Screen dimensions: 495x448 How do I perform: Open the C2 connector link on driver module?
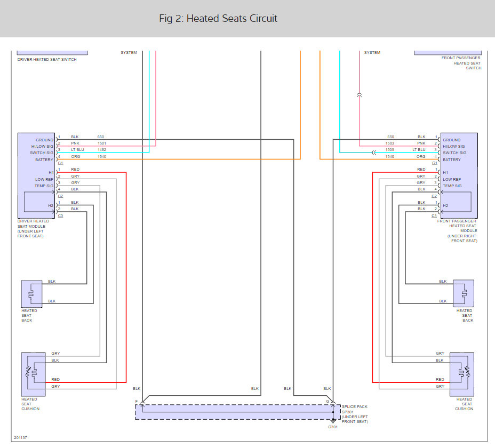(60, 196)
